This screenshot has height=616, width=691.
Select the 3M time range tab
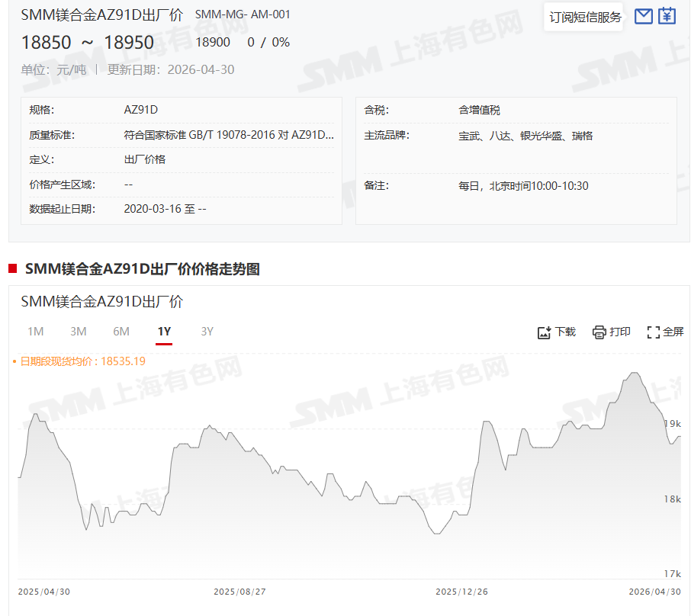78,332
